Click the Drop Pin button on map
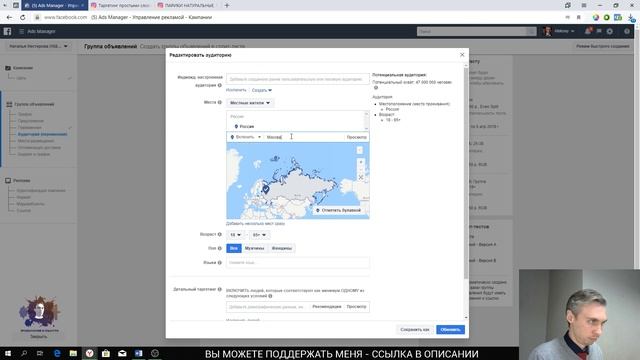This screenshot has height=360, width=640. [x=338, y=210]
